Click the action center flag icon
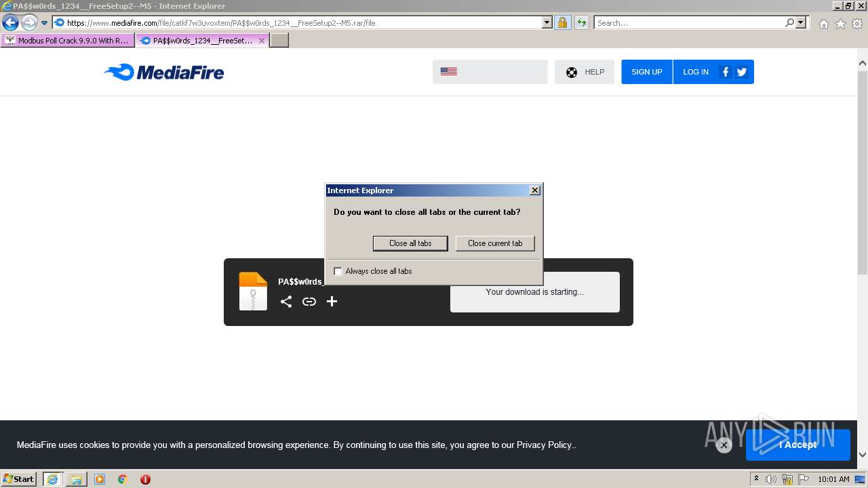 [x=804, y=479]
